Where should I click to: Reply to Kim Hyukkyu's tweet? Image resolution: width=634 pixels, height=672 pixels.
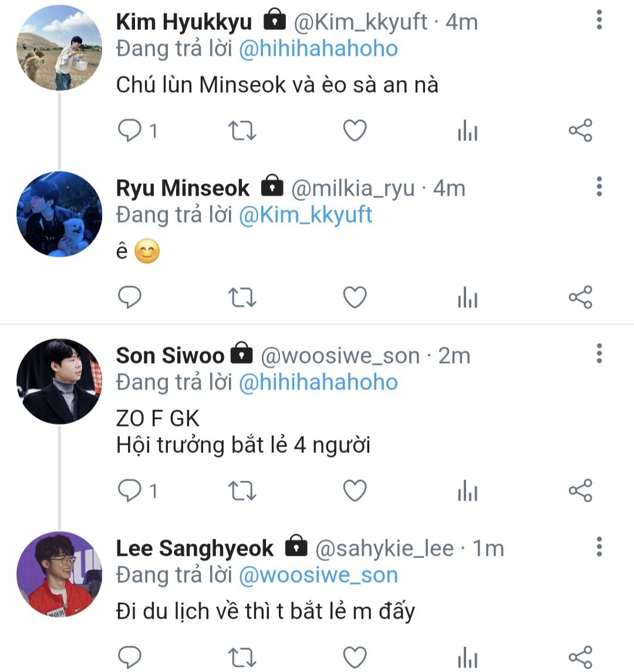[130, 131]
